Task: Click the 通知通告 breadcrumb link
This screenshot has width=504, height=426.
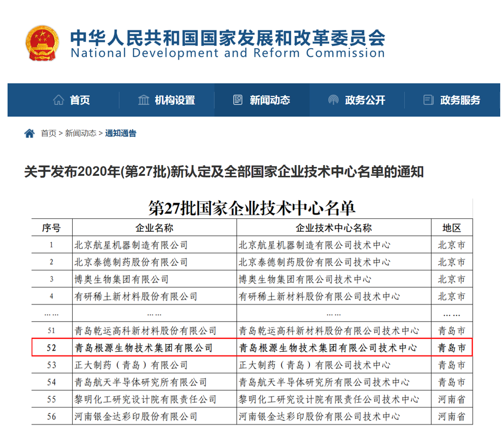Action: (120, 133)
